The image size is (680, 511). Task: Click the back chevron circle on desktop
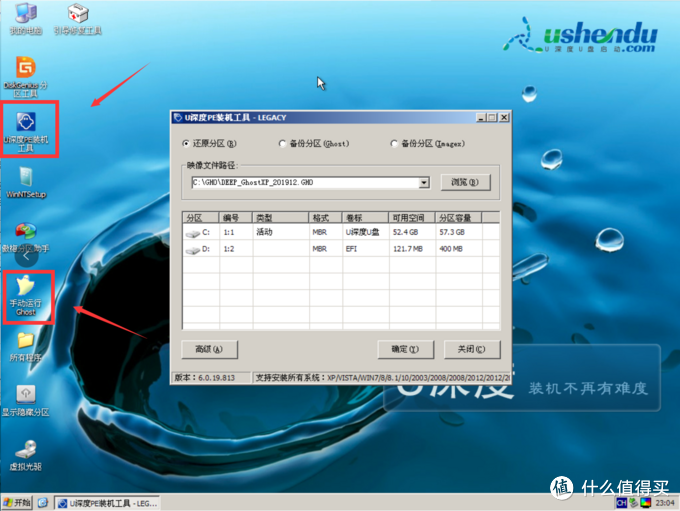coord(26,256)
